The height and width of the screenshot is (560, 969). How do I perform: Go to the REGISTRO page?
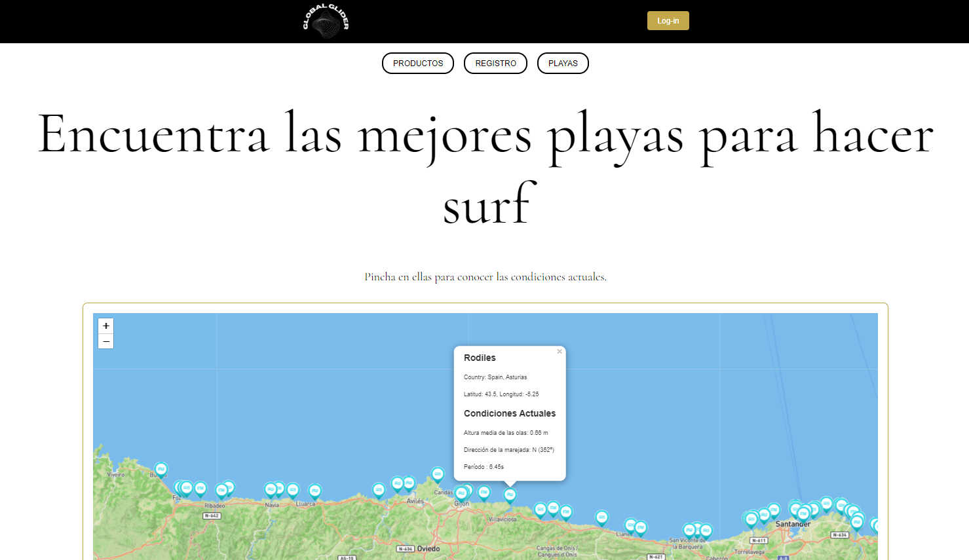(495, 64)
